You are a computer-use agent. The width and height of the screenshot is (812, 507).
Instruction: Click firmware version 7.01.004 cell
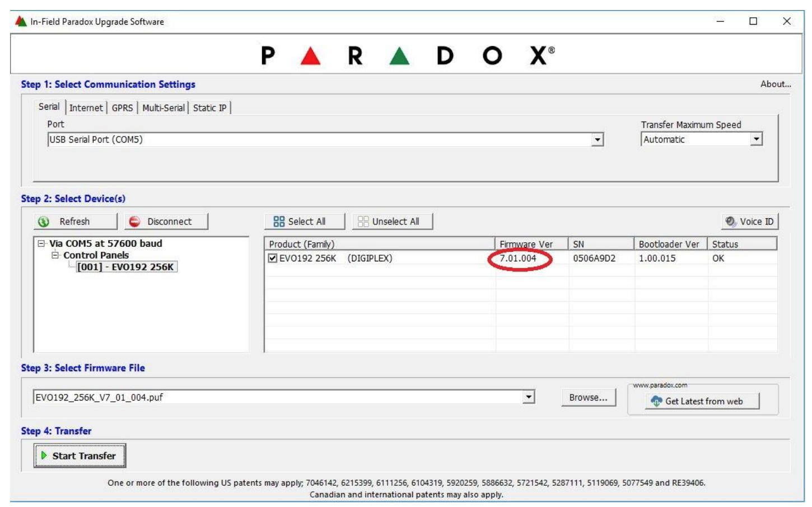pyautogui.click(x=518, y=259)
